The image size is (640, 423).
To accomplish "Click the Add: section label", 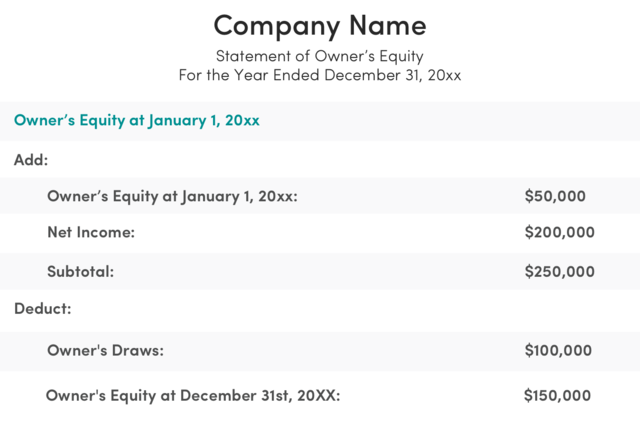I will click(x=31, y=160).
